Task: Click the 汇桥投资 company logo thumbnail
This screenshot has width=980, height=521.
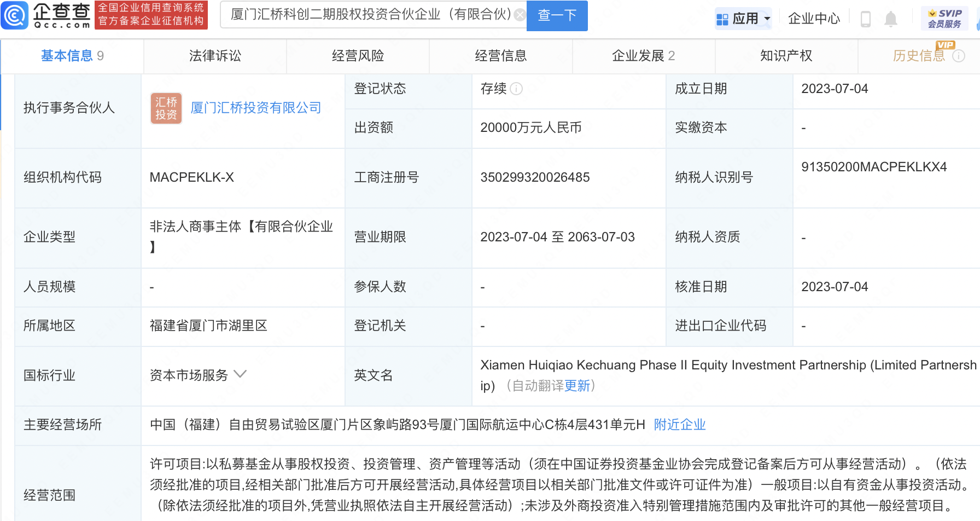Action: (x=166, y=108)
